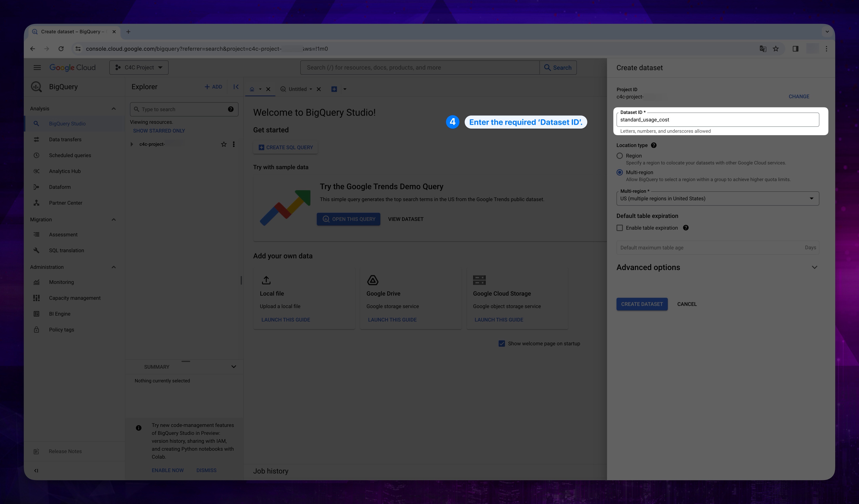
Task: Collapse the Explorer pane
Action: pyautogui.click(x=236, y=87)
